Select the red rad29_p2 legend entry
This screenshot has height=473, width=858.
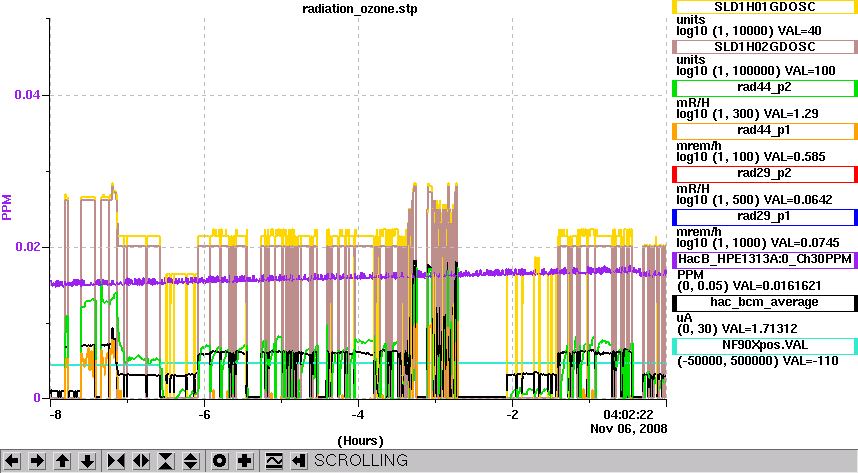tap(764, 174)
